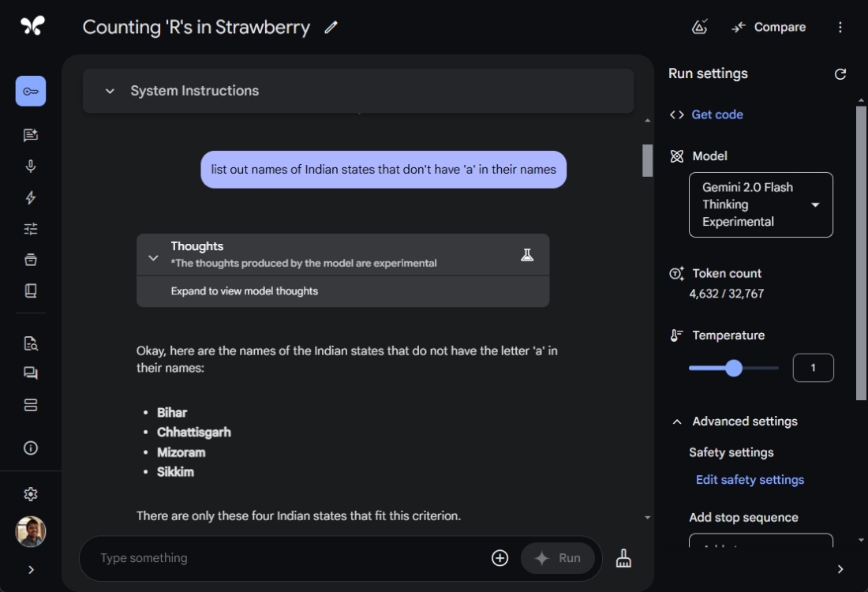Click the Get code link

pos(716,114)
